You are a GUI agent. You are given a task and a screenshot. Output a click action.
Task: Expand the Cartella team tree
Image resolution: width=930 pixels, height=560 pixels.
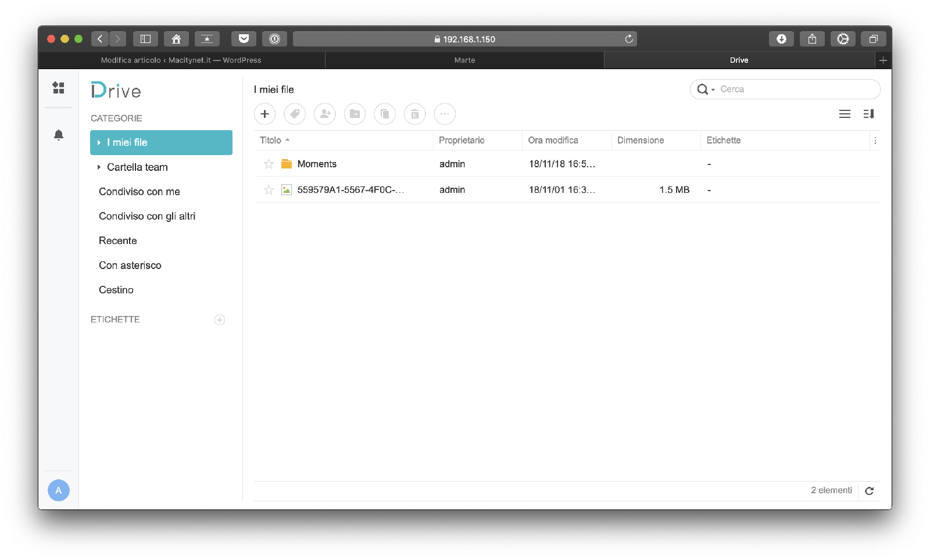tap(99, 167)
